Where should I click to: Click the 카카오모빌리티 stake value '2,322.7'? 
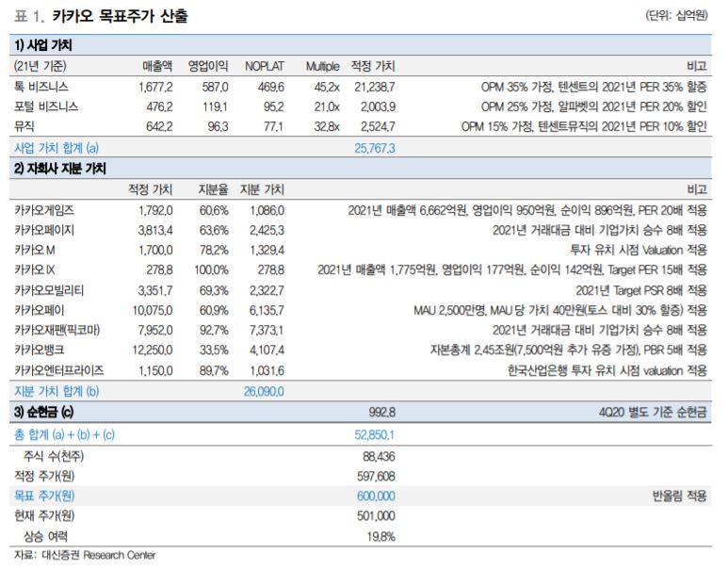click(x=267, y=291)
